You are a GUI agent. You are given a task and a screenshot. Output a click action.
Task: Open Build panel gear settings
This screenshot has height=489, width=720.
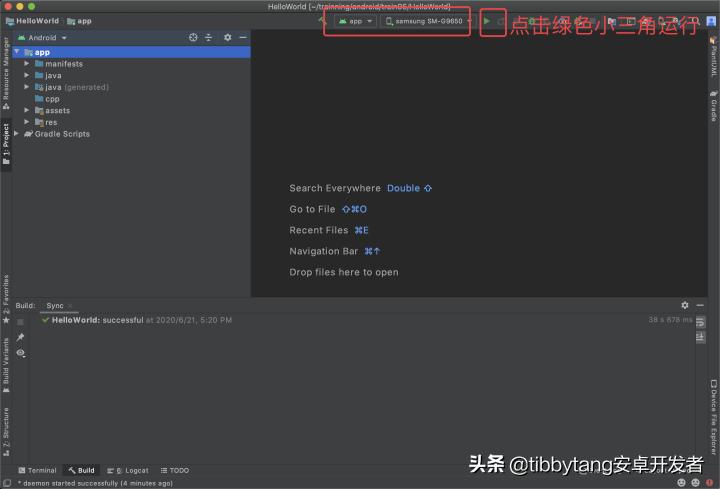[x=685, y=305]
